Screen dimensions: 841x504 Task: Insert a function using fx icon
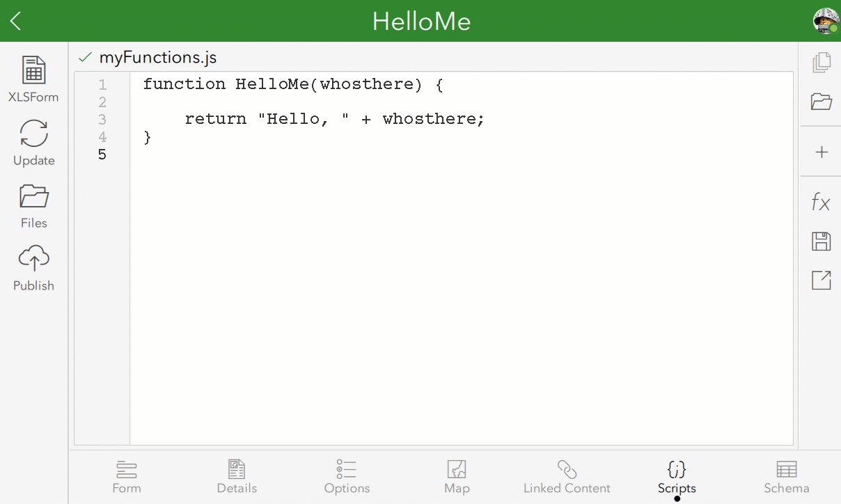[x=822, y=203]
